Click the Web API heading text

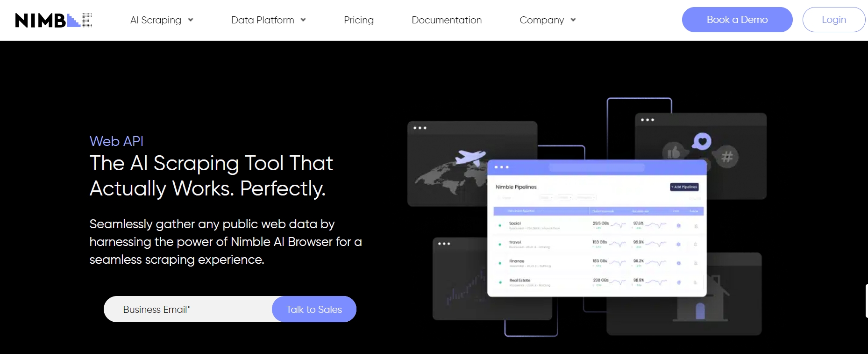click(x=116, y=141)
